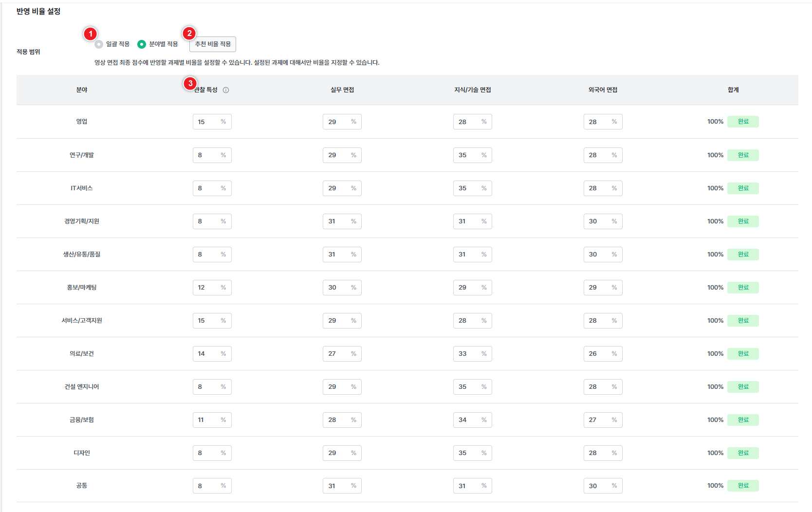Click the 합계 column header
The width and height of the screenshot is (812, 512).
pyautogui.click(x=733, y=90)
